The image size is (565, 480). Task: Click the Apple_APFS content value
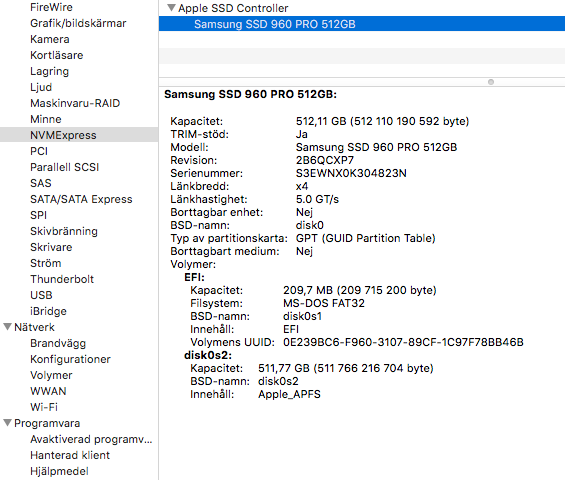click(289, 394)
